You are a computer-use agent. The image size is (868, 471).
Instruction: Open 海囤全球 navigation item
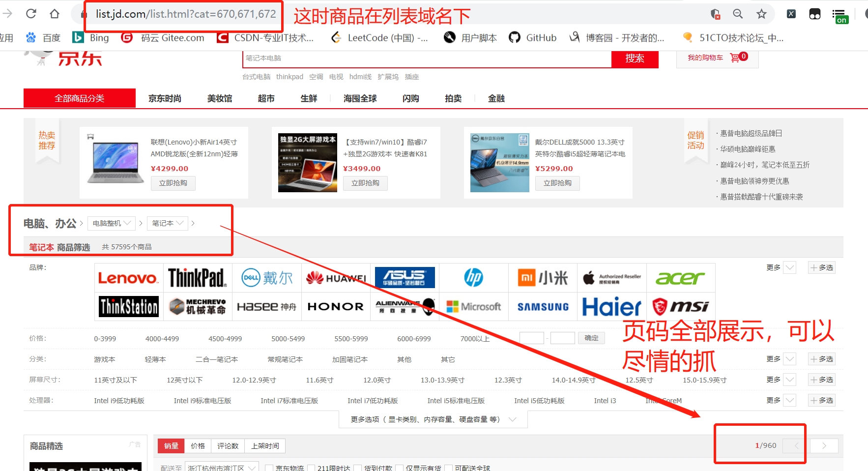(x=360, y=98)
